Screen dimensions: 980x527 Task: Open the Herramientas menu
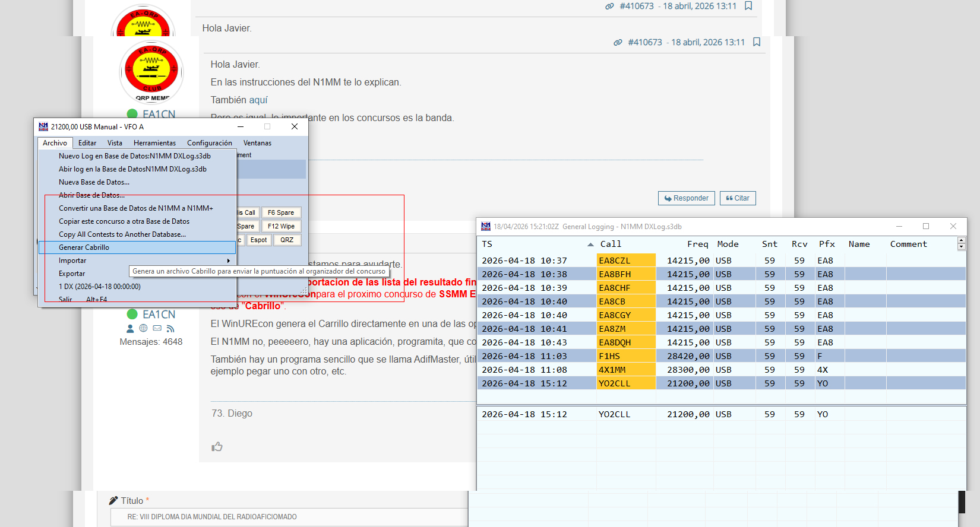tap(154, 143)
